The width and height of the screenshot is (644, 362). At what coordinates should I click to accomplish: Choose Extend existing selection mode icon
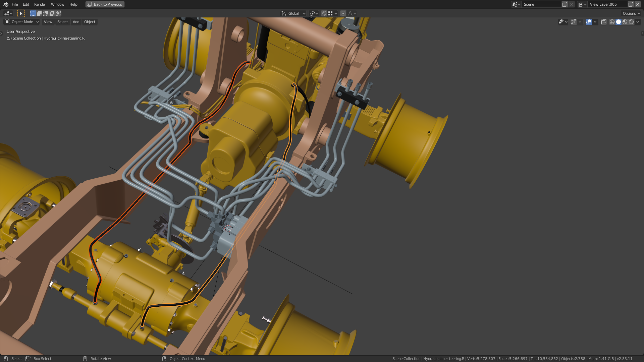(39, 13)
